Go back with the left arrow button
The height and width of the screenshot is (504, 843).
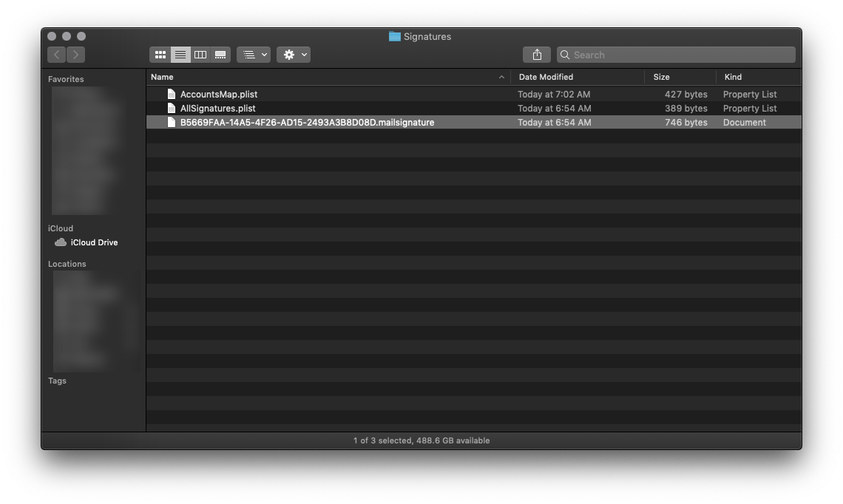(x=57, y=55)
